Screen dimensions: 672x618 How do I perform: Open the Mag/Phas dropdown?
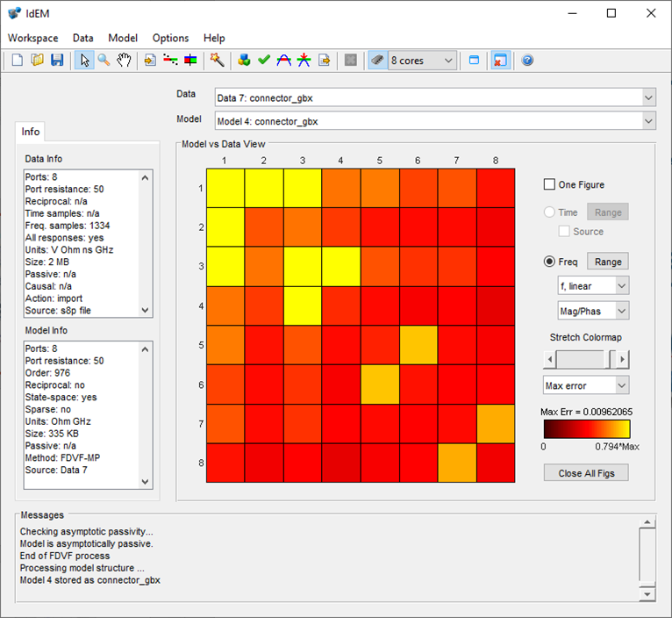point(593,311)
